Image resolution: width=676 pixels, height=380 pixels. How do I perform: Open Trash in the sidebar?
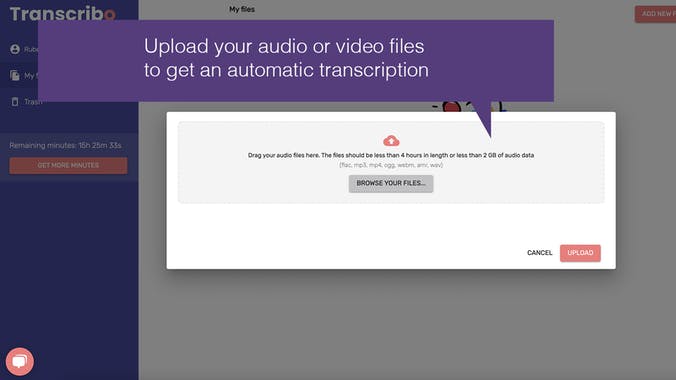[x=33, y=102]
